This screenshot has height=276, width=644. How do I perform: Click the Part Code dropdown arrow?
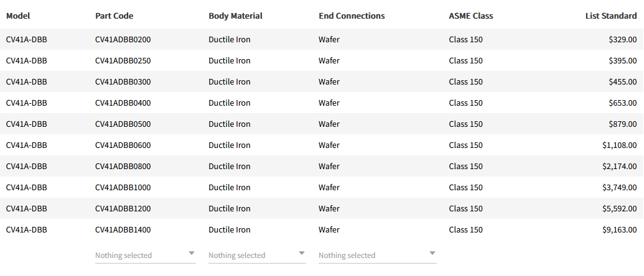tap(192, 254)
